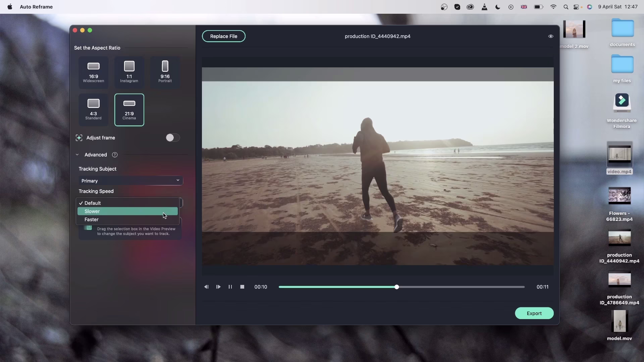Click the Export button

[x=534, y=313]
